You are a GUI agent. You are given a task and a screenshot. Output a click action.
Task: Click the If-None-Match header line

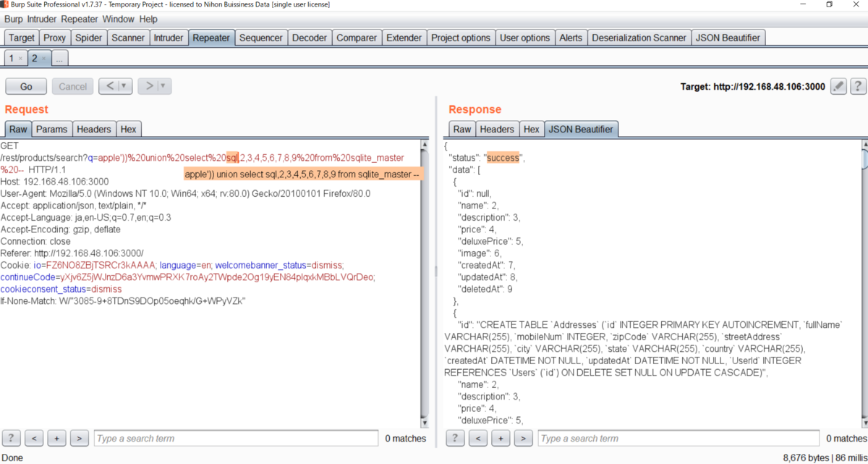click(x=124, y=300)
